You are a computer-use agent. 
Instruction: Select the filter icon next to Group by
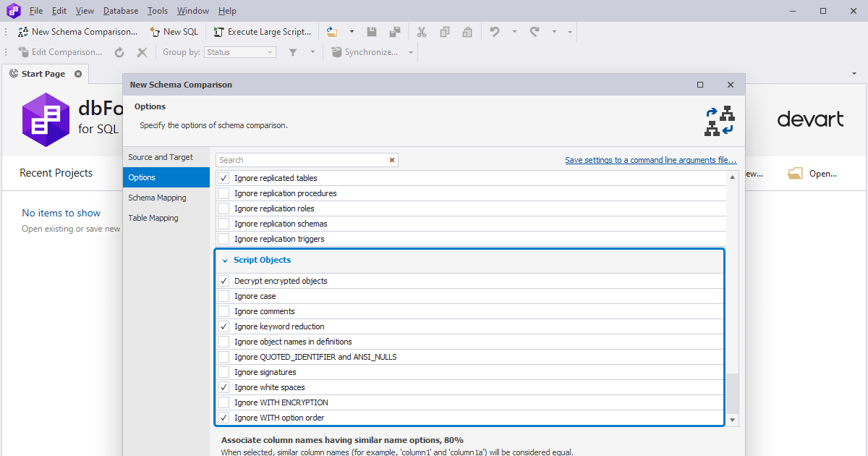coord(294,51)
